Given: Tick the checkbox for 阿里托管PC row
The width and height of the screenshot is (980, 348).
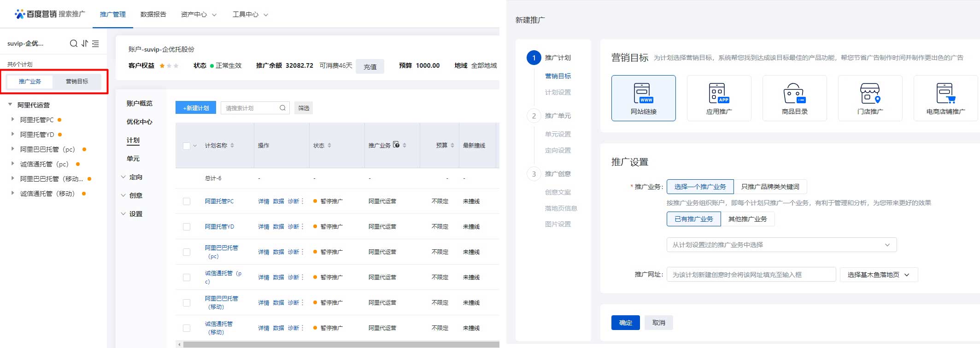Looking at the screenshot, I should pos(187,201).
